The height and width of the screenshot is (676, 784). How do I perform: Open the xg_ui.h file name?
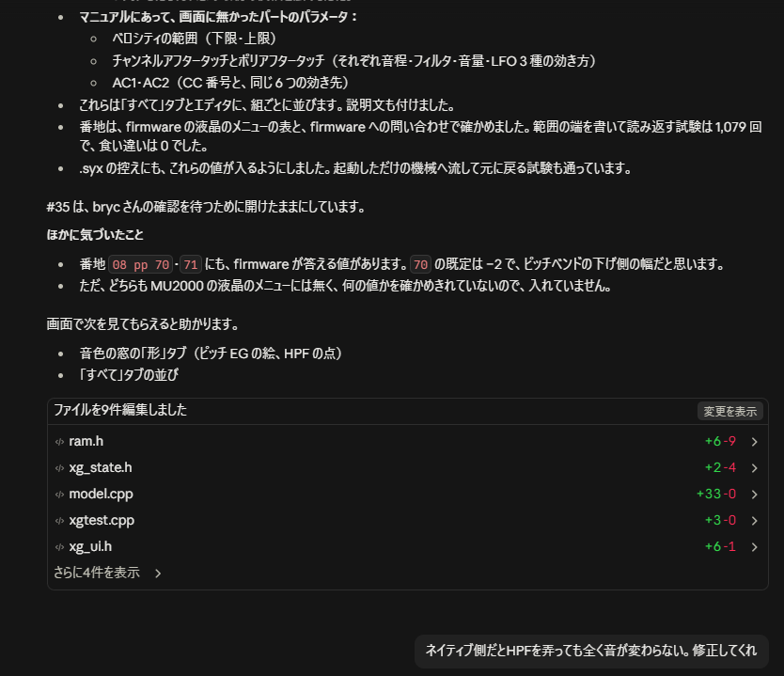90,546
